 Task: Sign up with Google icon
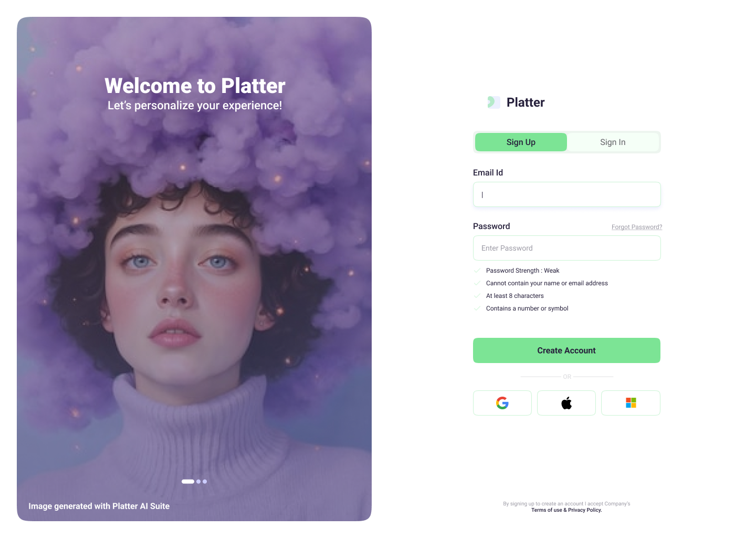pos(502,403)
